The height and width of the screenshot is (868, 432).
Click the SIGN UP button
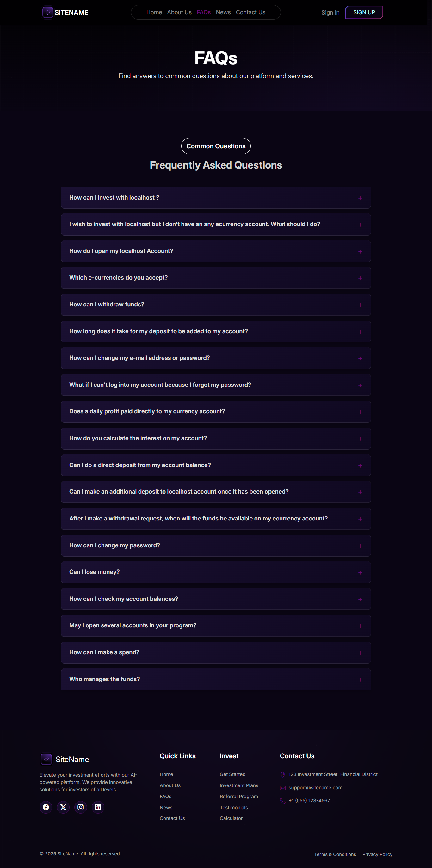coord(364,12)
